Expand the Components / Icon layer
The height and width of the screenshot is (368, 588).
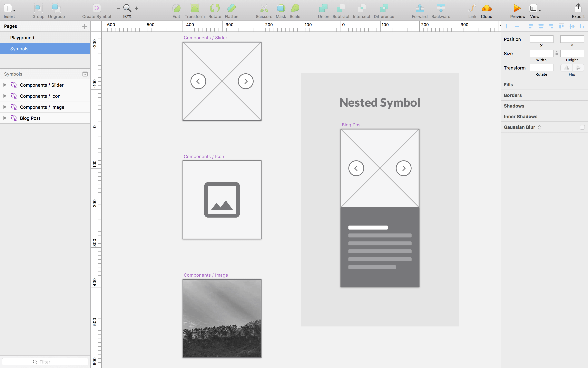click(x=5, y=96)
